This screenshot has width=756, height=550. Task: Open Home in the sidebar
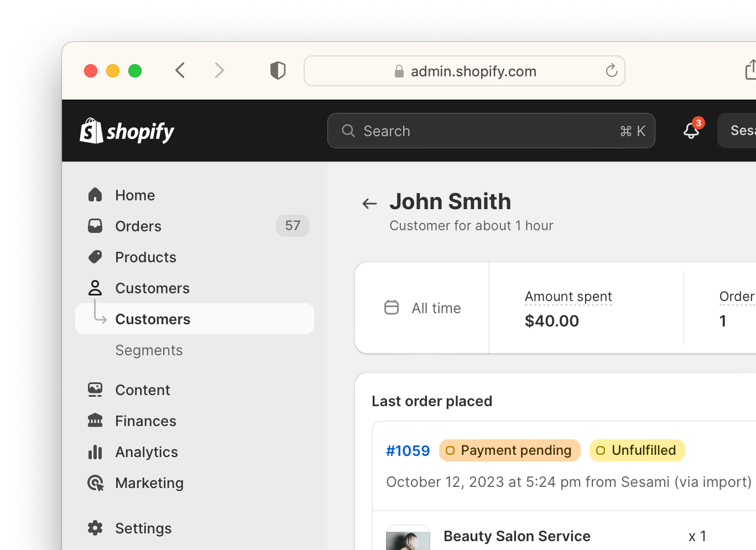135,195
